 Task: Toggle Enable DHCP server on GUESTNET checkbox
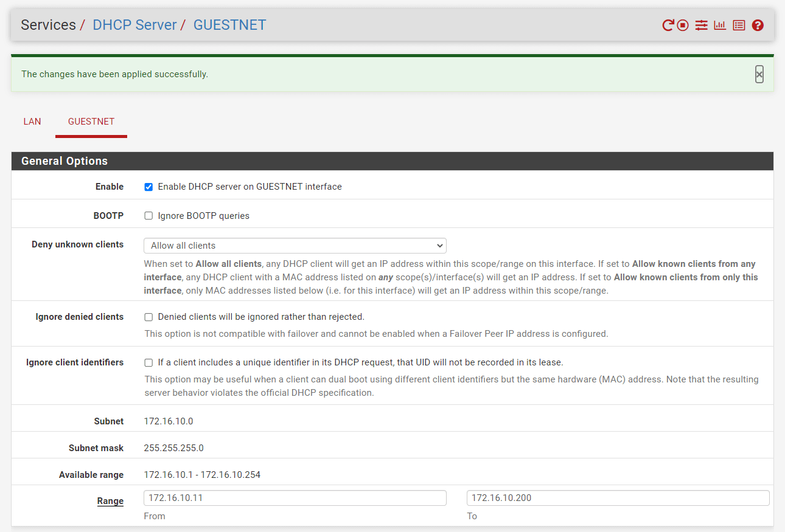click(148, 187)
